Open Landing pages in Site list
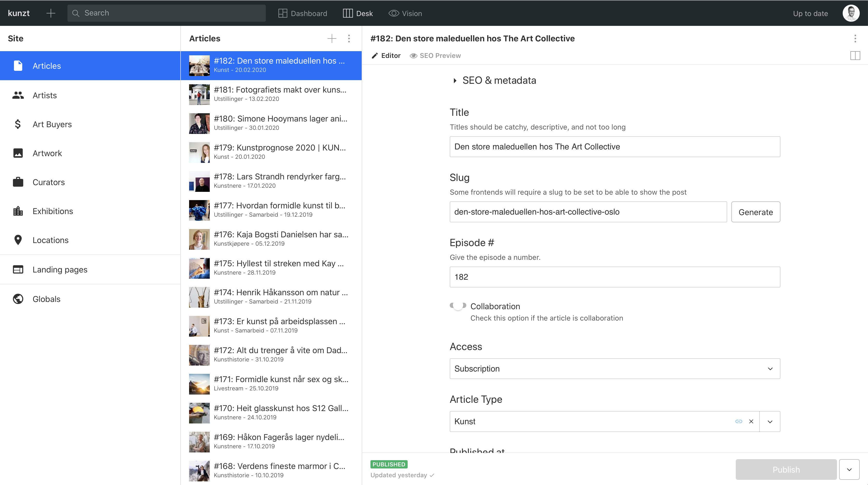The width and height of the screenshot is (868, 485). (90, 269)
